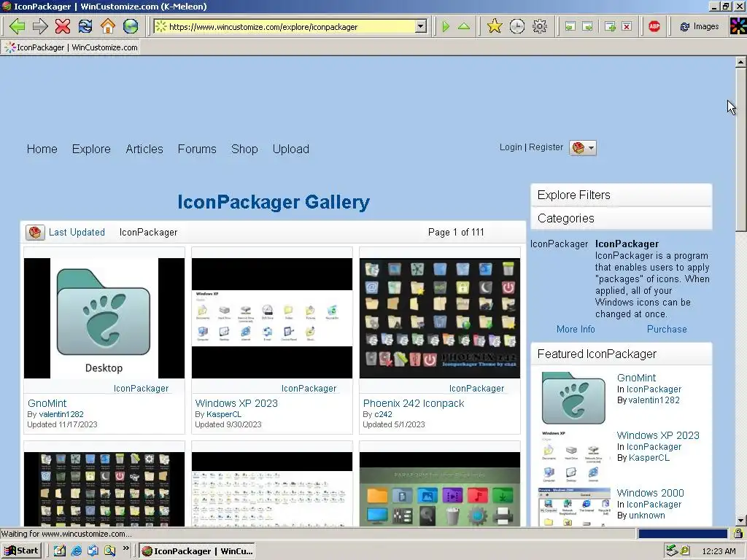
Task: Open author valentin1282 under the gallery GnoMint card
Action: (61, 414)
